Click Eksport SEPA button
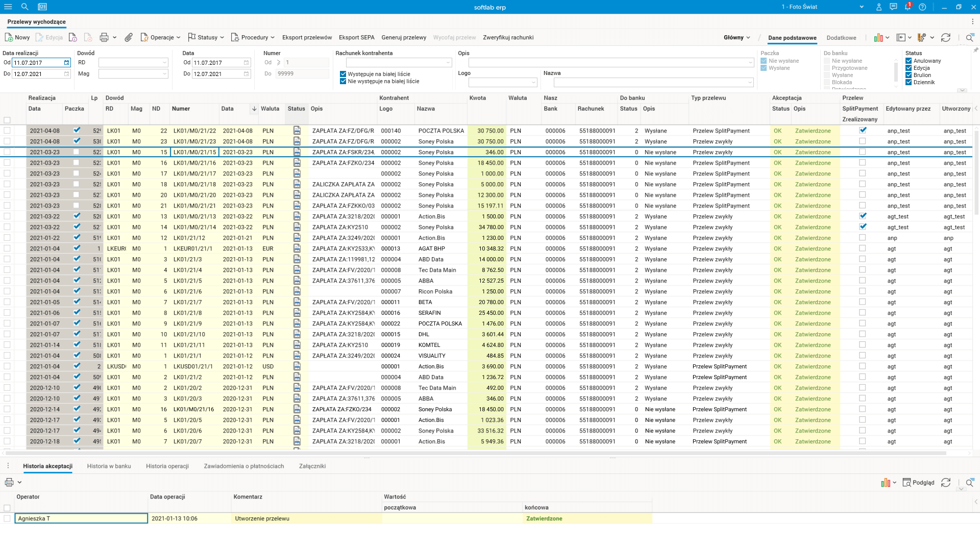The image size is (980, 551). pos(356,37)
